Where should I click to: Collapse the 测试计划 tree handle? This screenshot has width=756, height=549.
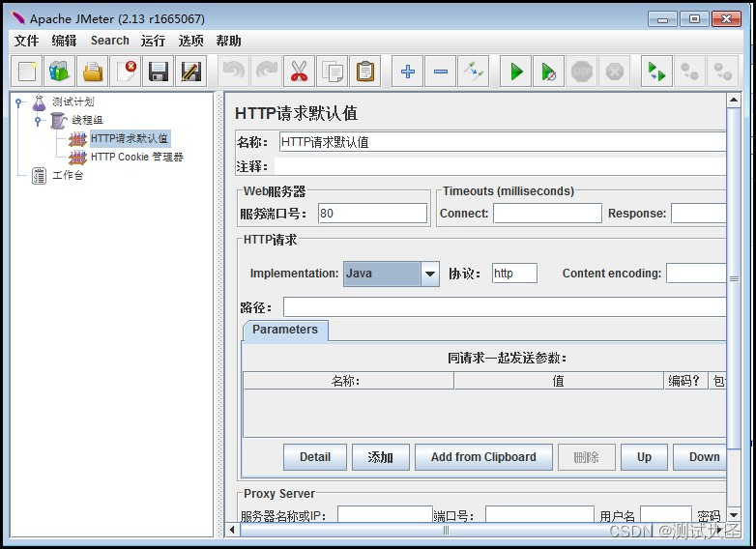(x=18, y=102)
